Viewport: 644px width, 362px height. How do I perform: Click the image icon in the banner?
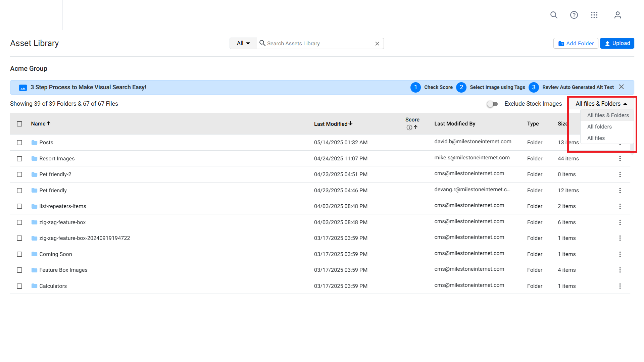pyautogui.click(x=23, y=88)
